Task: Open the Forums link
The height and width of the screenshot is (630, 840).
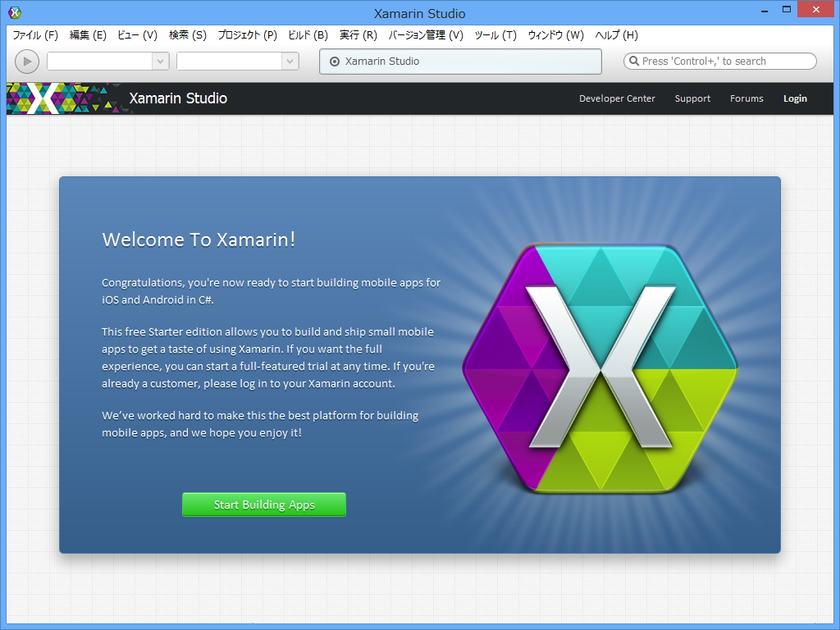Action: pos(746,98)
